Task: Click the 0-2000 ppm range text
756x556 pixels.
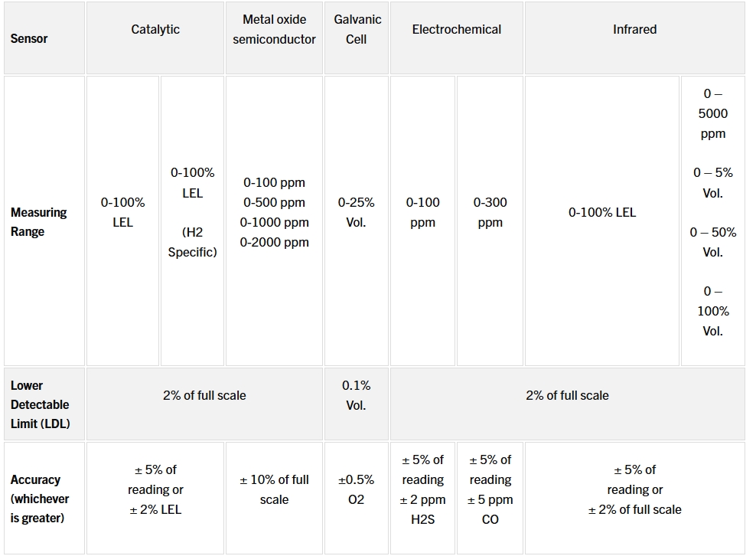Action: pos(274,242)
